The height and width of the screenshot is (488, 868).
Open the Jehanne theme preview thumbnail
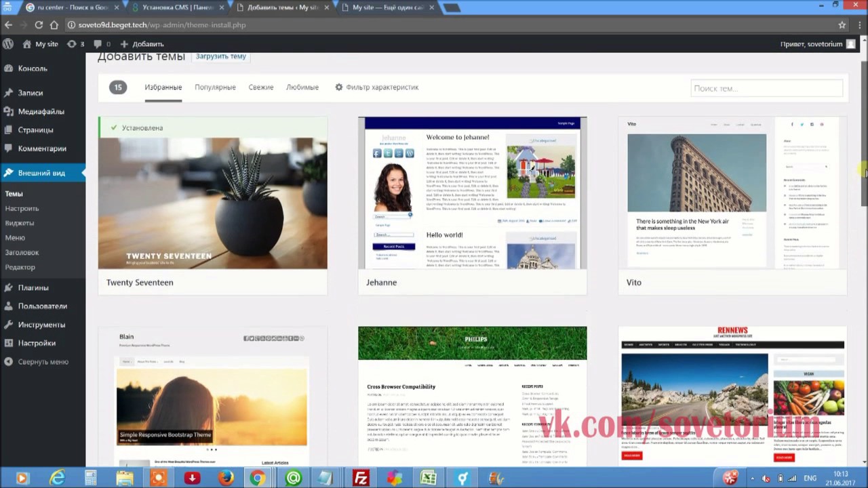[x=472, y=193]
